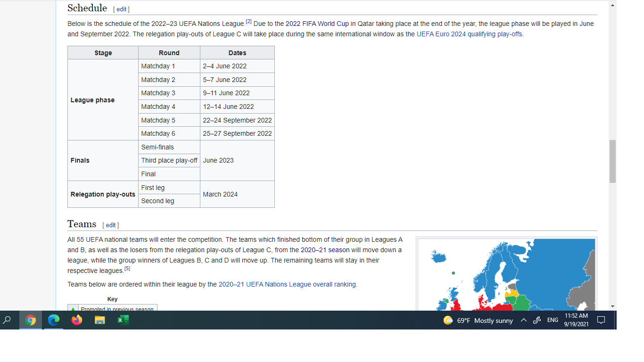644x362 pixels.
Task: Click the Second leg cell
Action: pos(169,201)
